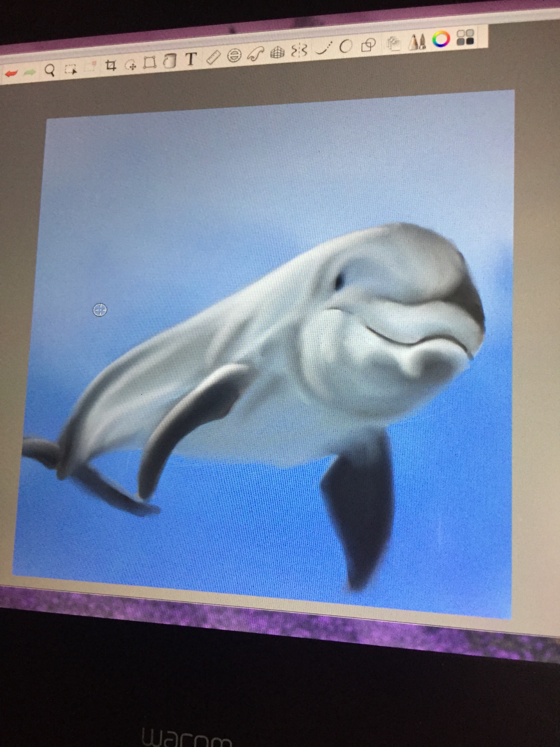Toggle the French Curve guide
Image resolution: width=560 pixels, height=747 pixels.
pos(255,54)
